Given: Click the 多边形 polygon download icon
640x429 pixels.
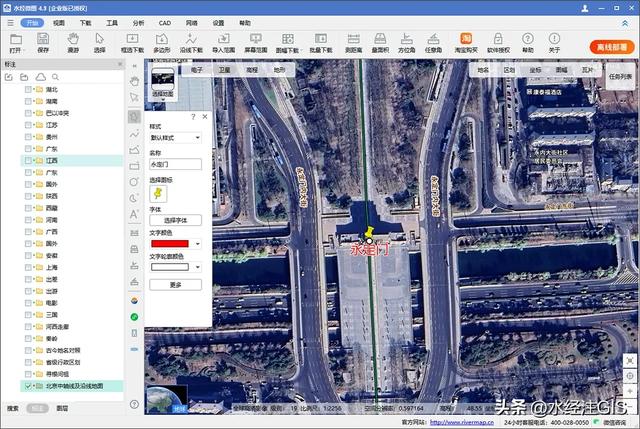Looking at the screenshot, I should [x=162, y=39].
